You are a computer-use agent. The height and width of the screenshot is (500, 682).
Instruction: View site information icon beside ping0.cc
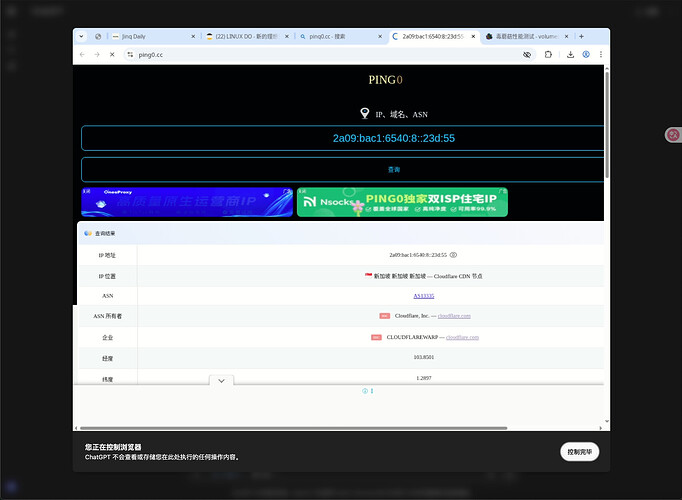[x=130, y=54]
